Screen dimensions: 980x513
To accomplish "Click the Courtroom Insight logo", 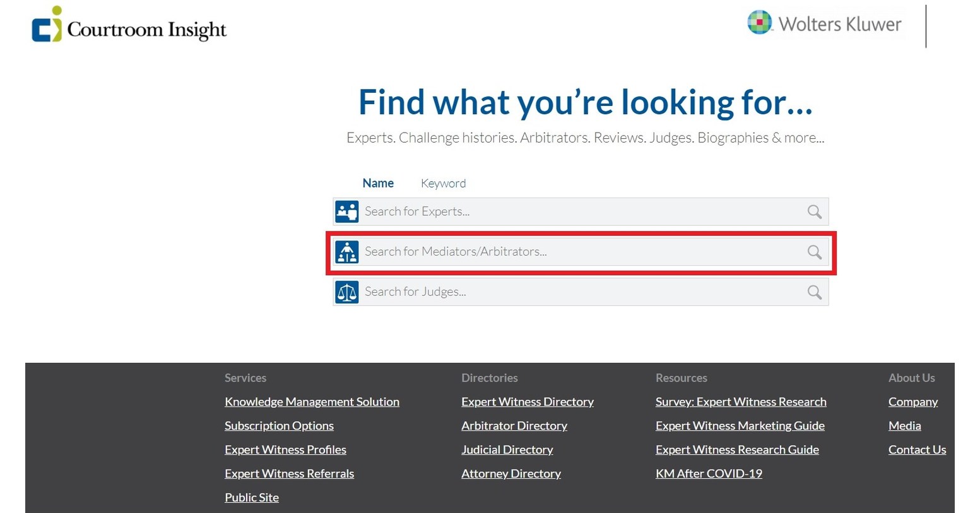I will (x=129, y=27).
